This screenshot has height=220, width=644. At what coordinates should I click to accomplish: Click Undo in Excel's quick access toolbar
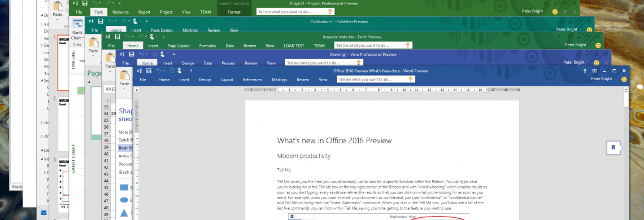[x=128, y=37]
